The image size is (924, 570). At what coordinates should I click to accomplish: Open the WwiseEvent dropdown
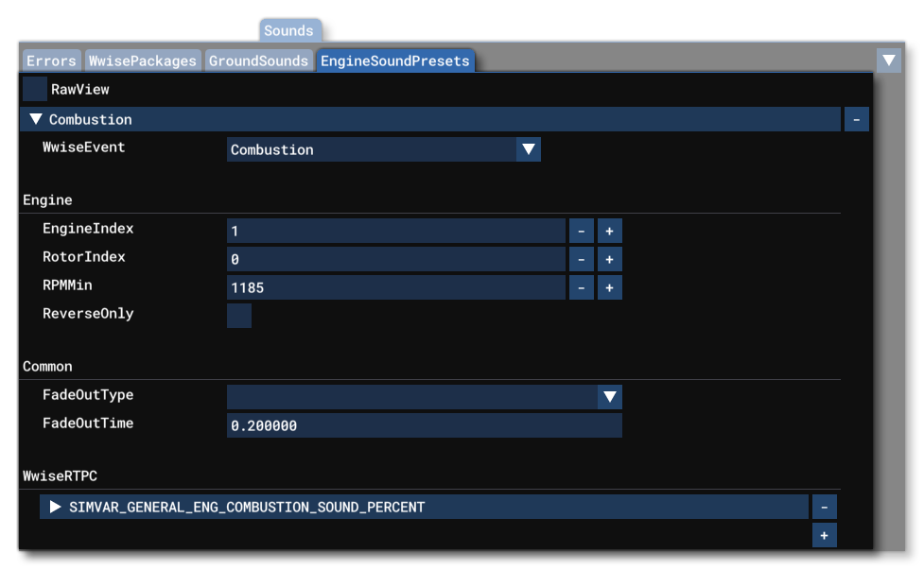click(529, 149)
